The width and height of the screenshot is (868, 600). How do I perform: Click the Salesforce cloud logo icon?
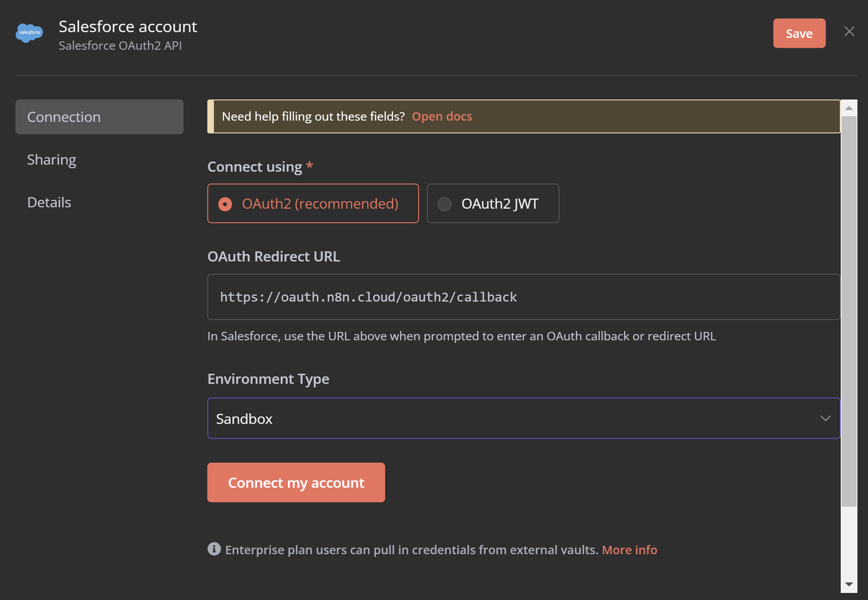pos(29,33)
